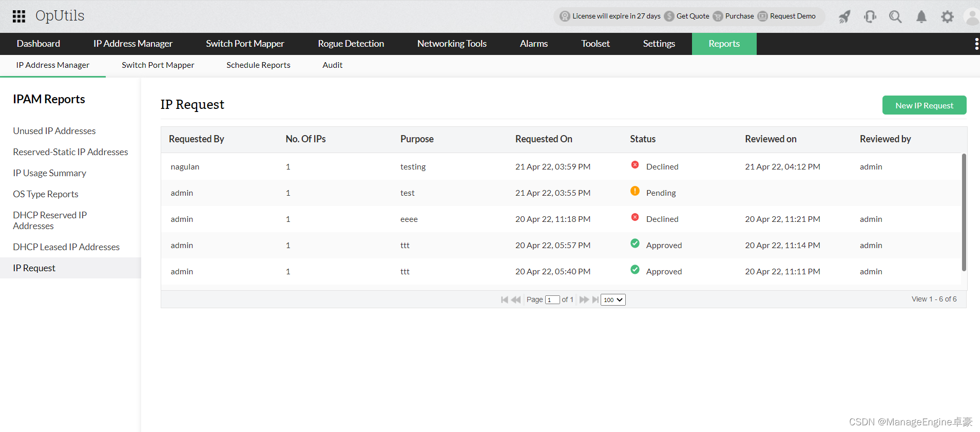Open DHCP Leased IP Addresses report
The height and width of the screenshot is (432, 980).
tap(66, 247)
